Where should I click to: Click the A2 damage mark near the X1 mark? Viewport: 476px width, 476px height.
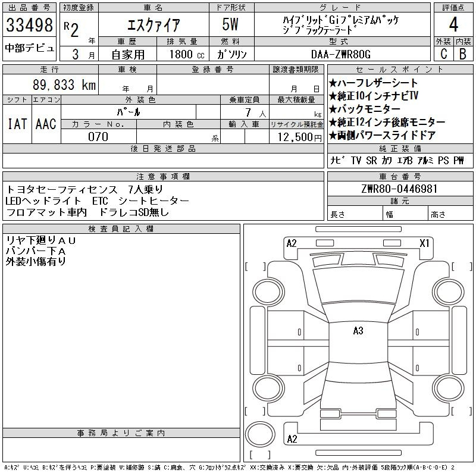click(x=292, y=243)
